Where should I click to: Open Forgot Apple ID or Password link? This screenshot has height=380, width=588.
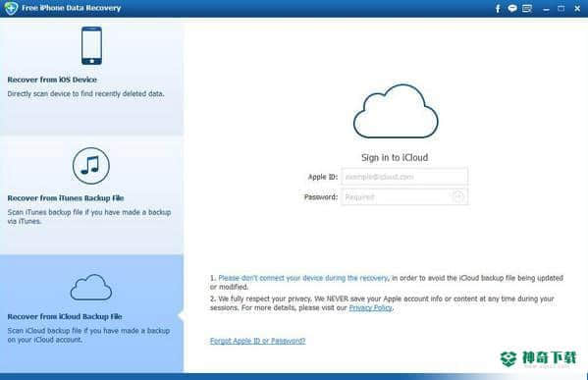tap(257, 341)
